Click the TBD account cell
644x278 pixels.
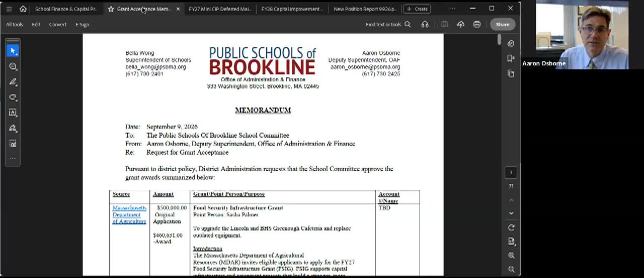[384, 207]
